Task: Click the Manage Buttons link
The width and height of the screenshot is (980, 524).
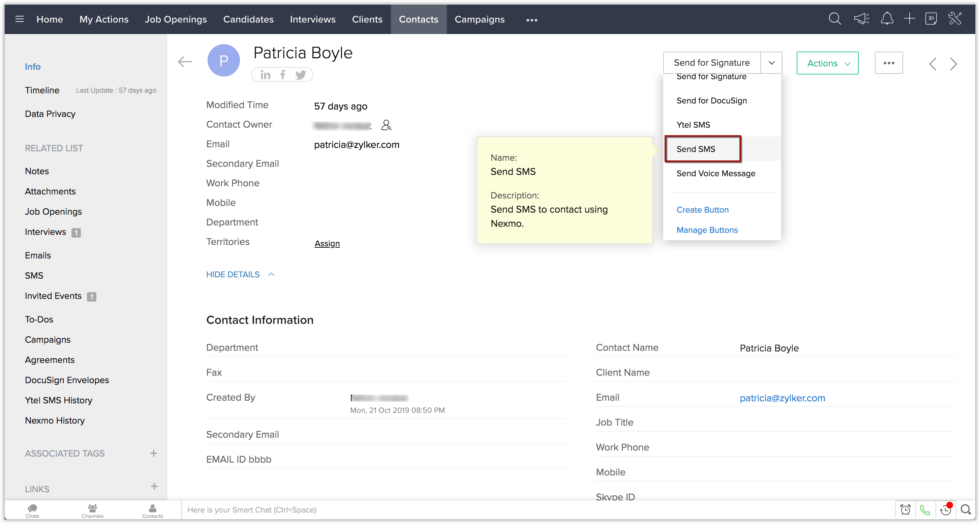Action: 707,230
